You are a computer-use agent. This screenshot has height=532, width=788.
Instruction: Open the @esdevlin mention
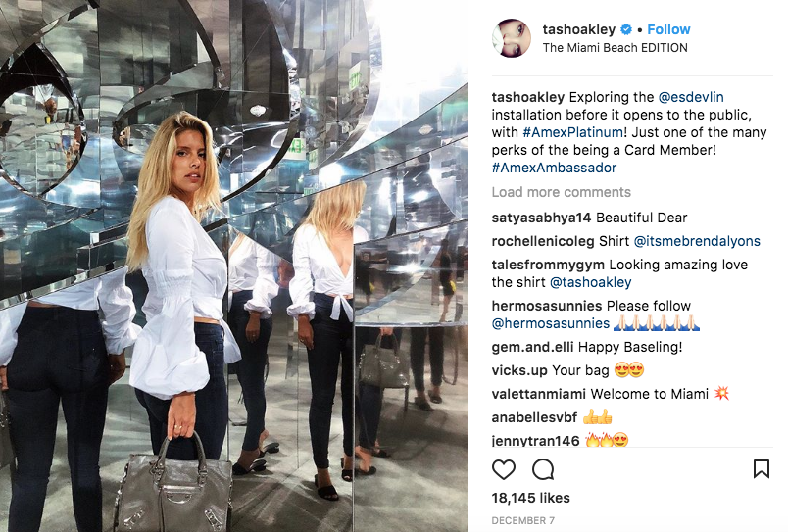pos(691,97)
